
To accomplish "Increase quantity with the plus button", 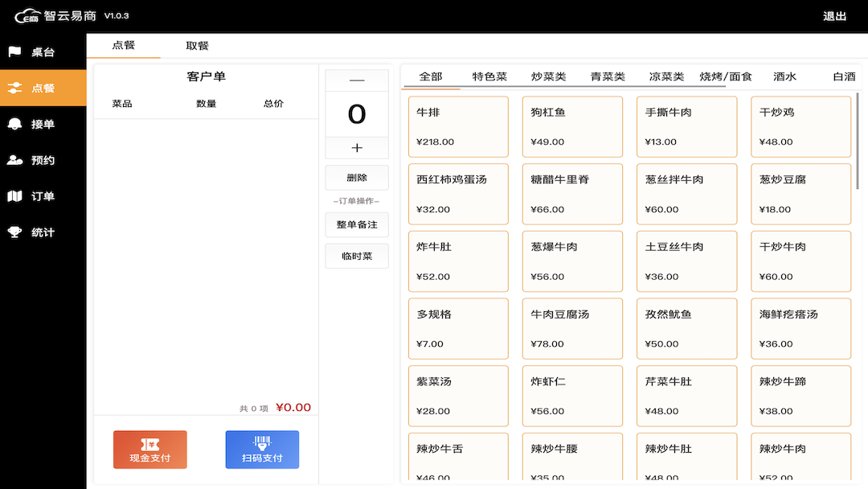I will [357, 148].
